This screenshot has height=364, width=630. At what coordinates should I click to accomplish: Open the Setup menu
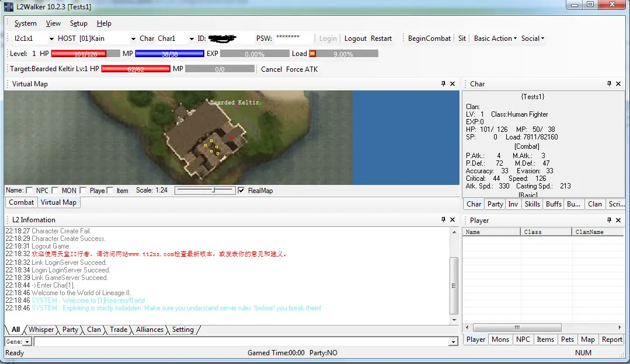[78, 23]
